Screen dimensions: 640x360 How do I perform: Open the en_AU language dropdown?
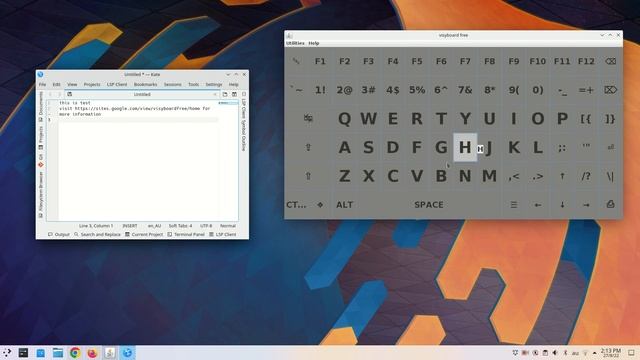pos(154,226)
